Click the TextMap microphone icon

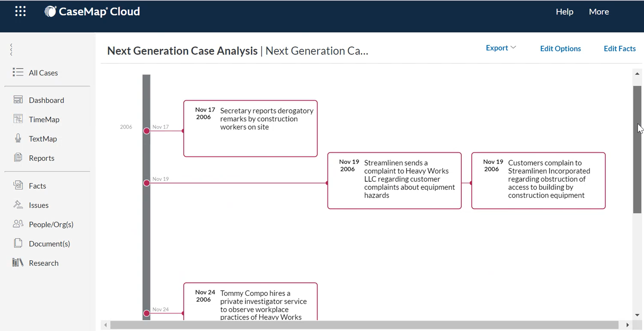tap(18, 138)
